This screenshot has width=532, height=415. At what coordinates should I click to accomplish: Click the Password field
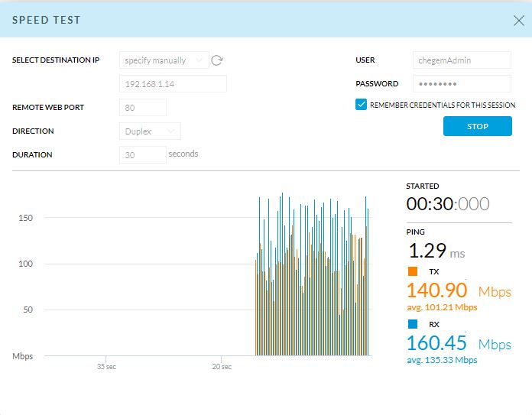tap(462, 84)
